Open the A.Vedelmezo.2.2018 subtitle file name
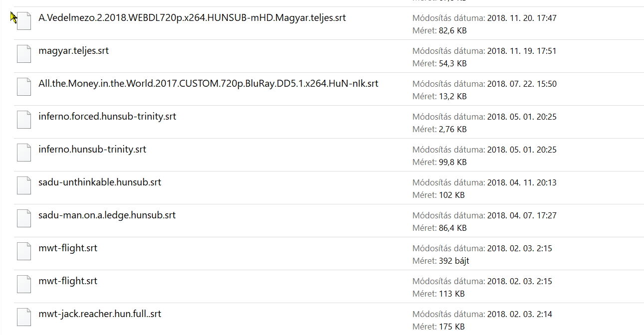The height and width of the screenshot is (335, 644). click(x=192, y=18)
